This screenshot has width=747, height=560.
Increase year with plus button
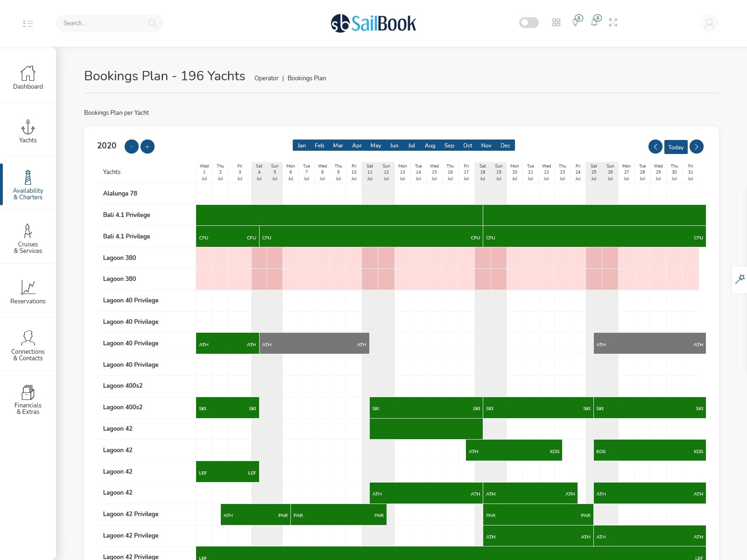pos(148,147)
